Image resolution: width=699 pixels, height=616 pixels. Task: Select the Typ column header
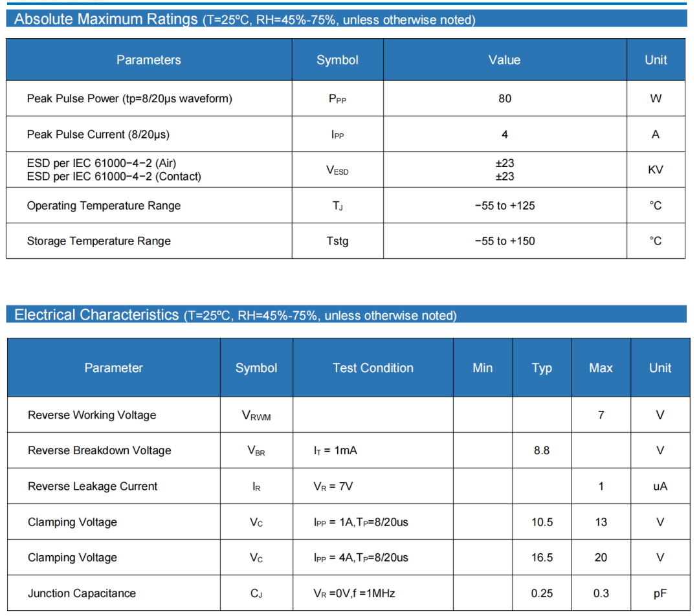click(x=542, y=368)
